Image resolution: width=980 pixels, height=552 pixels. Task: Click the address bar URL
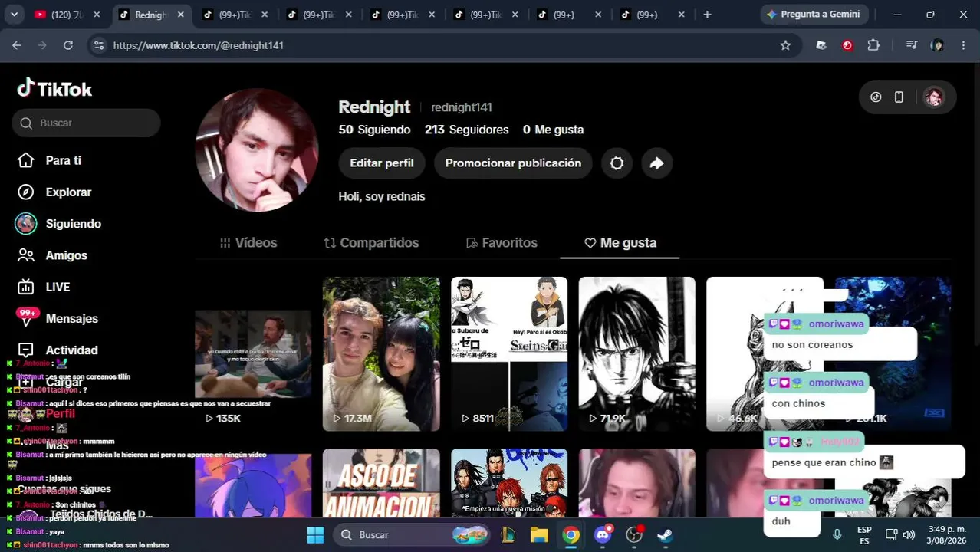[198, 45]
